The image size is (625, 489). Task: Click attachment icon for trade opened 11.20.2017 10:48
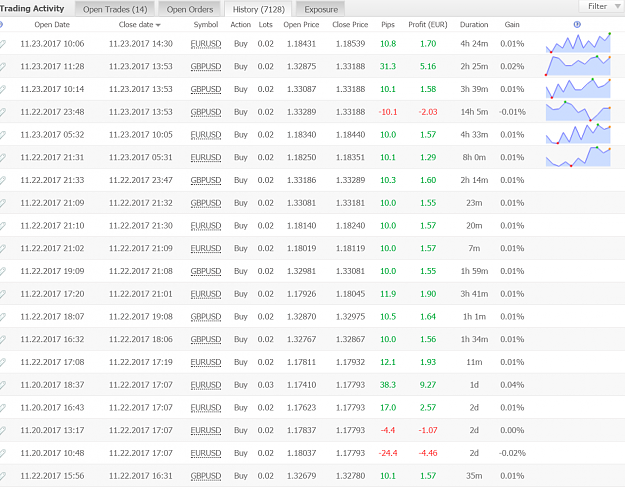[3, 452]
